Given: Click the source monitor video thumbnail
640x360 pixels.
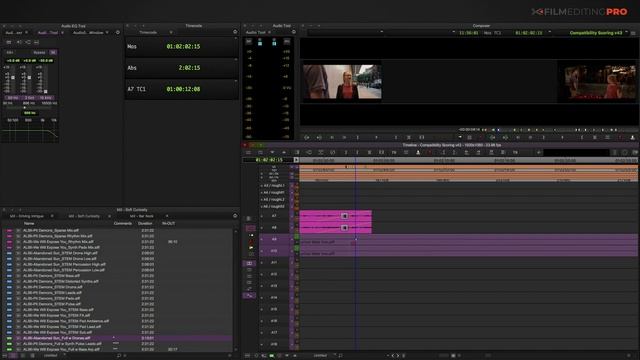Looking at the screenshot, I should pos(342,82).
